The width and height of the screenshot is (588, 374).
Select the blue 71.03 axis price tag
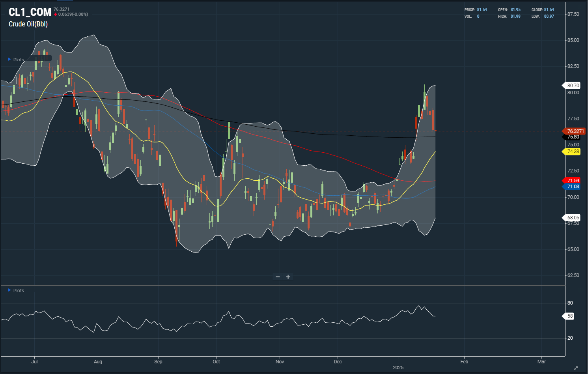(572, 187)
